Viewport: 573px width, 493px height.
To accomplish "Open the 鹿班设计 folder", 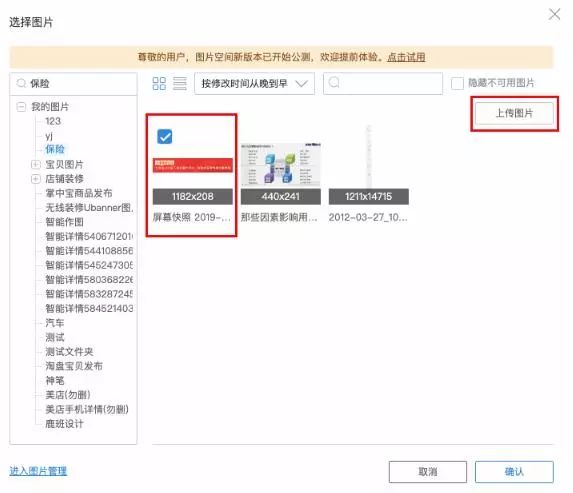I will [64, 424].
